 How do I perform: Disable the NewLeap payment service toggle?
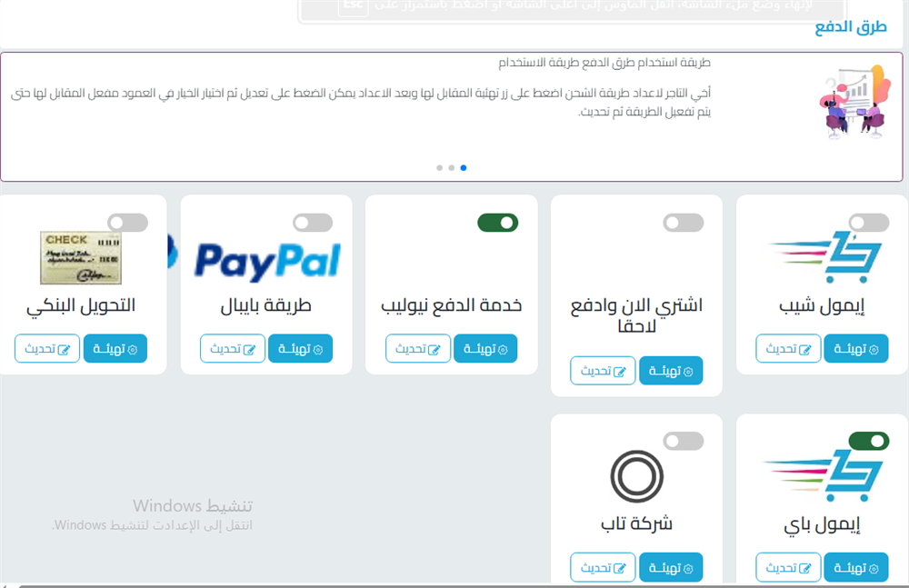click(497, 223)
